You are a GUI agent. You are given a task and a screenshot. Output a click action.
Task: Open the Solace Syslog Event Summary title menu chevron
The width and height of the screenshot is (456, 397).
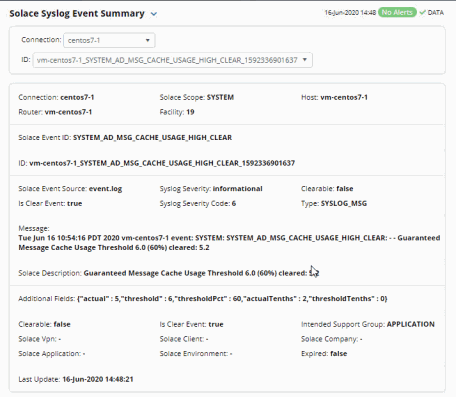coord(154,14)
